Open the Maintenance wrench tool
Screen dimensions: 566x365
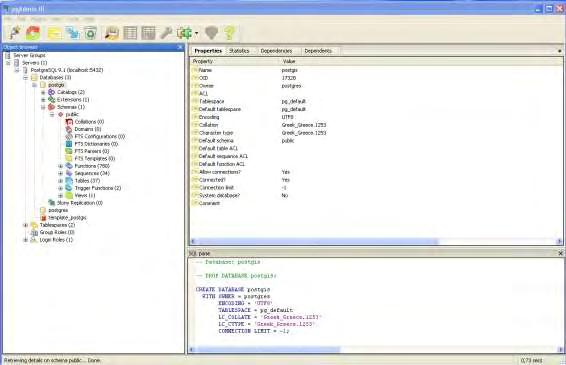166,33
